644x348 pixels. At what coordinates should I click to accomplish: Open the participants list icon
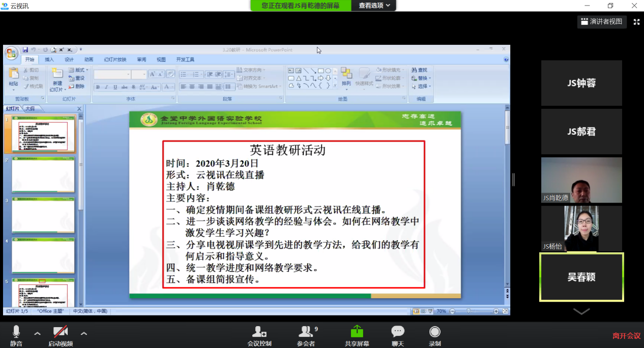point(306,332)
